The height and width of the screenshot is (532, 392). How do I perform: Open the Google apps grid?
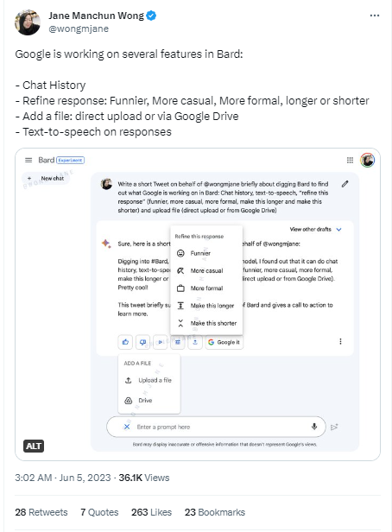click(350, 160)
